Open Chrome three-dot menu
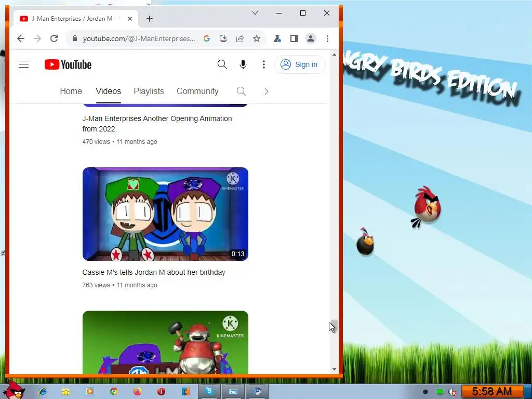This screenshot has height=399, width=532. click(x=327, y=38)
